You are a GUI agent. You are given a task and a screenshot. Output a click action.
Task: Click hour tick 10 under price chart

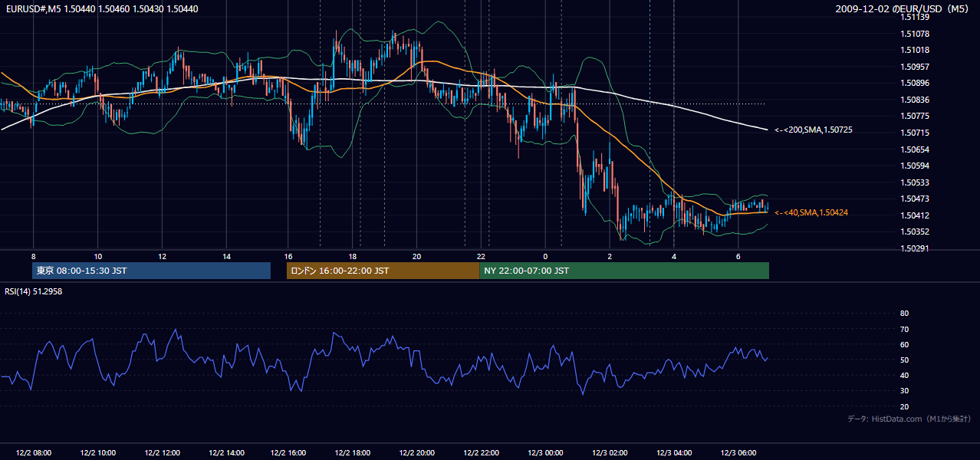[97, 256]
